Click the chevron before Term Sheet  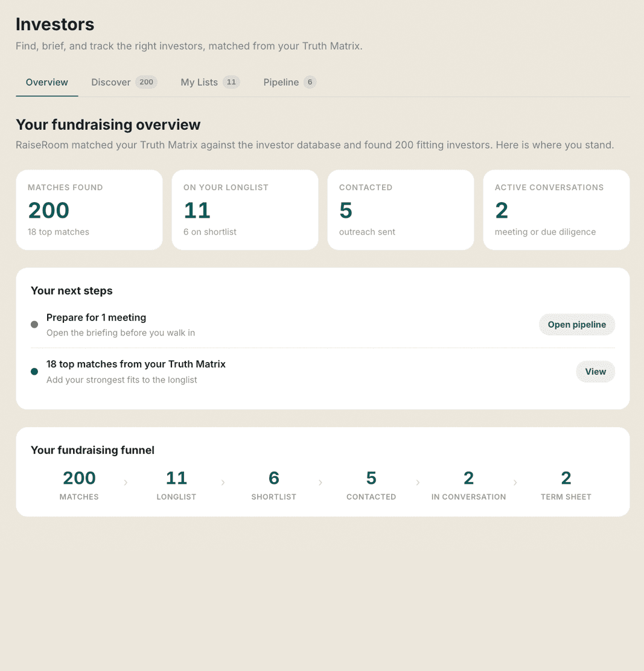tap(515, 483)
